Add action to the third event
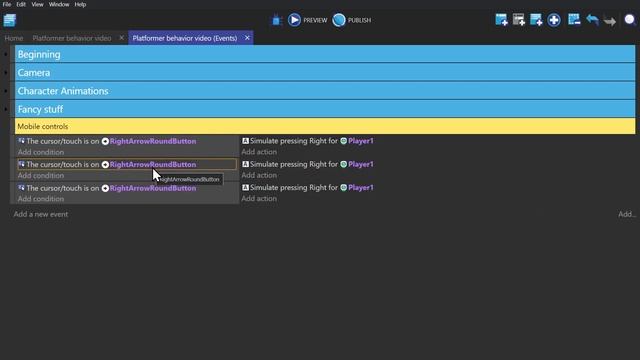This screenshot has height=360, width=640. [x=259, y=198]
